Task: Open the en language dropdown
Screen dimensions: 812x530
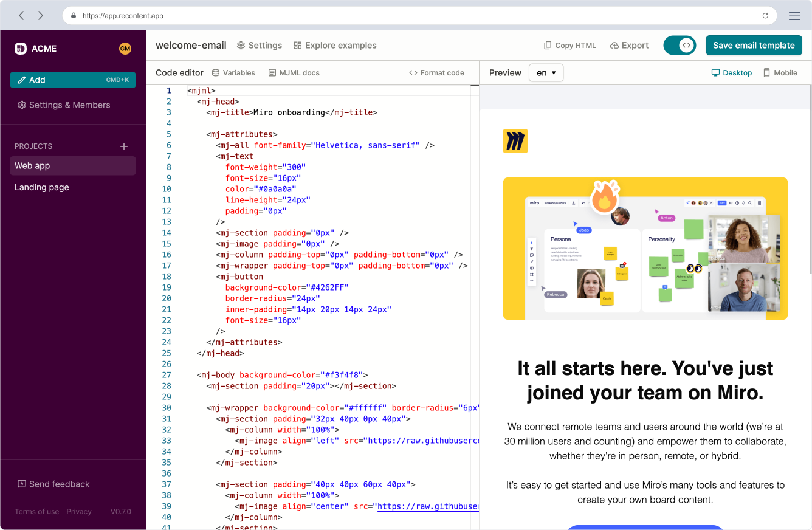Action: (x=546, y=73)
